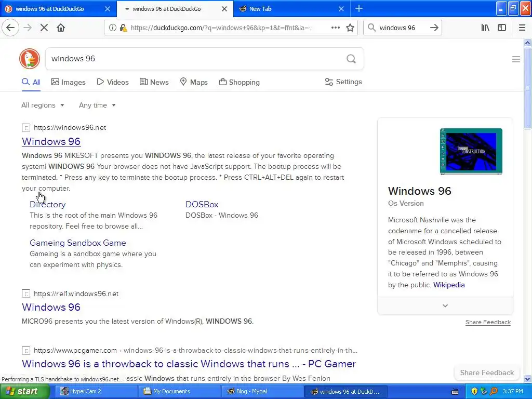Click favicon beside rel1.windows96.net result
The image size is (532, 399).
tap(26, 294)
